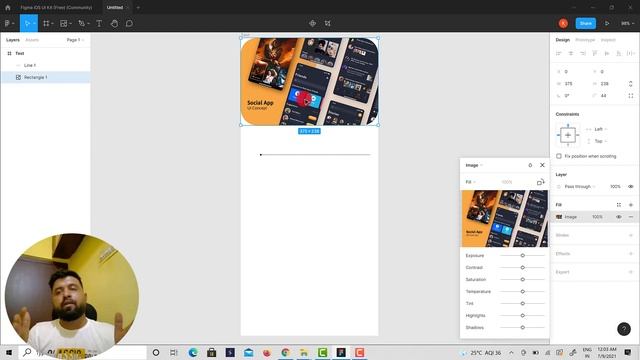Switch to the Prototype tab
Image resolution: width=640 pixels, height=360 pixels.
tap(585, 40)
